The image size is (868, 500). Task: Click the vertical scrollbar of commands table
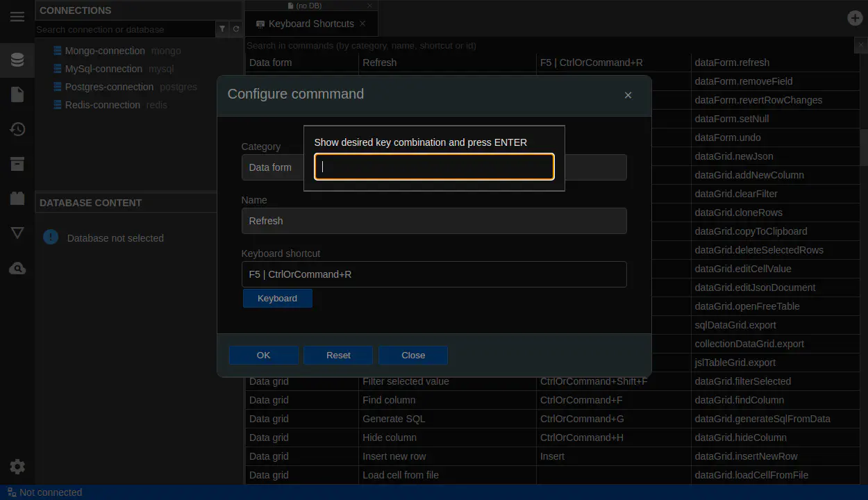864,146
